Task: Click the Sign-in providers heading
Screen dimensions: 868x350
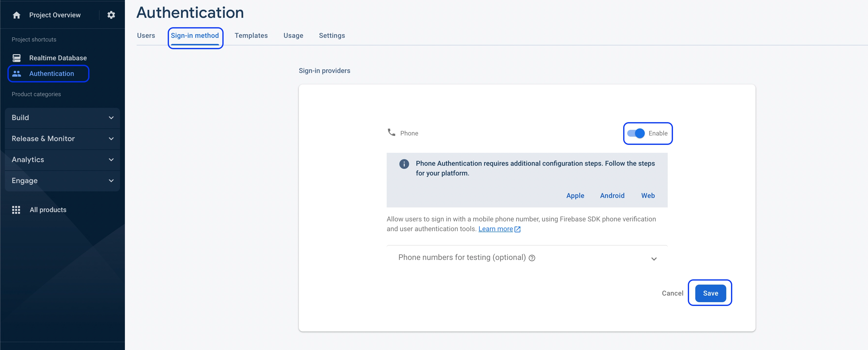Action: [x=324, y=71]
